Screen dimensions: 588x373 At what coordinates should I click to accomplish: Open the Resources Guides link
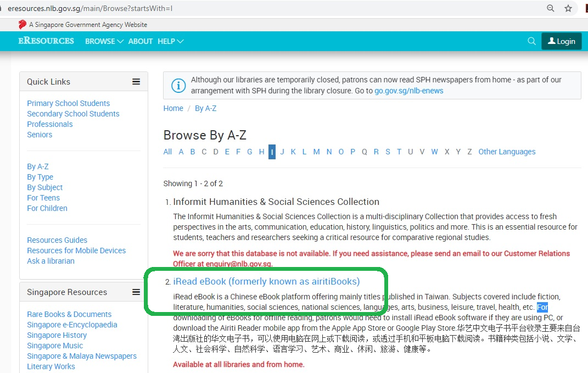point(57,240)
